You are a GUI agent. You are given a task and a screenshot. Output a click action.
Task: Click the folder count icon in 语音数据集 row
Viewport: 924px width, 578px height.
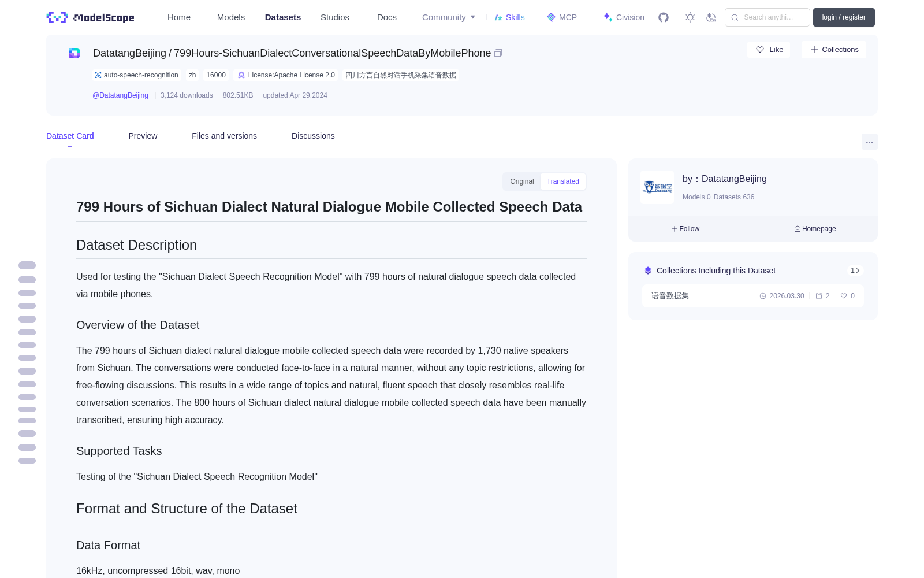tap(819, 296)
